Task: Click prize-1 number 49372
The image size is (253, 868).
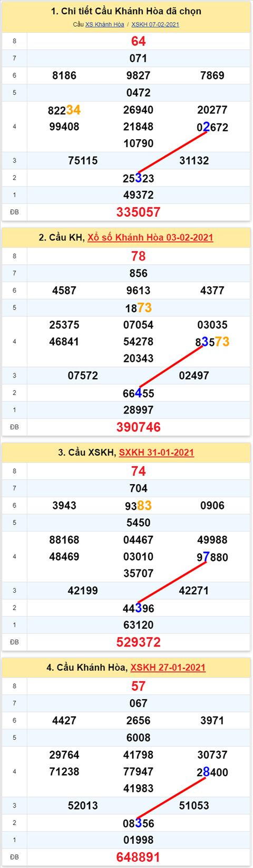Action: tap(138, 195)
